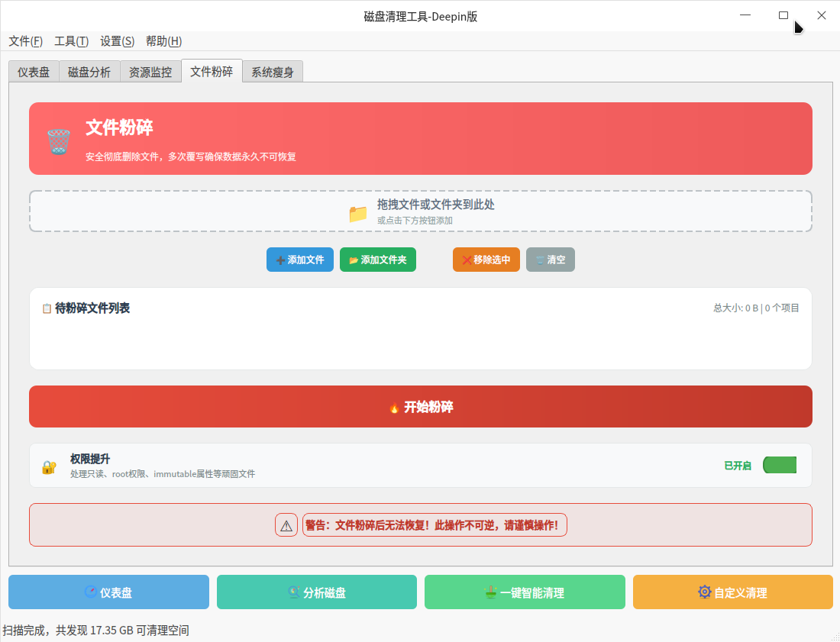Click the lock icon next to 权限提升
Screen dimensions: 840x642
click(49, 467)
